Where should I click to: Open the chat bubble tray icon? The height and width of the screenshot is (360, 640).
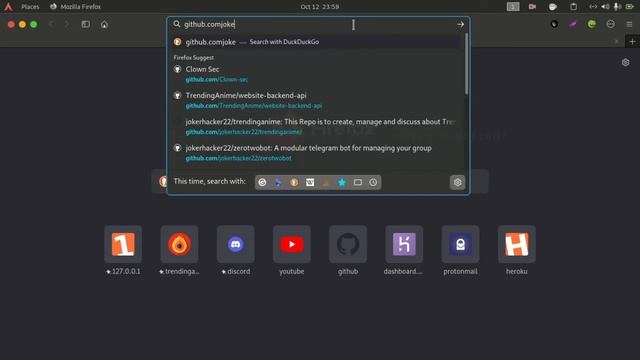[x=553, y=7]
